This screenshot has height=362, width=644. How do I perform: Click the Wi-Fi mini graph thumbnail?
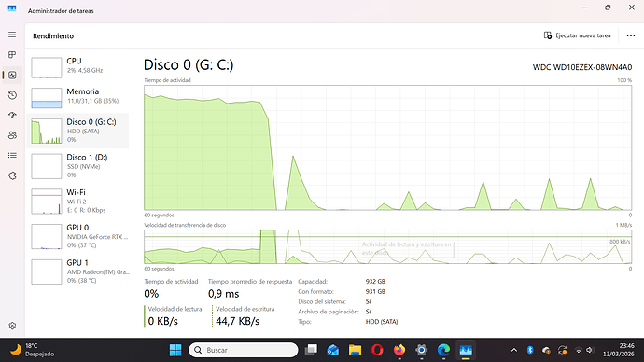[x=47, y=202]
